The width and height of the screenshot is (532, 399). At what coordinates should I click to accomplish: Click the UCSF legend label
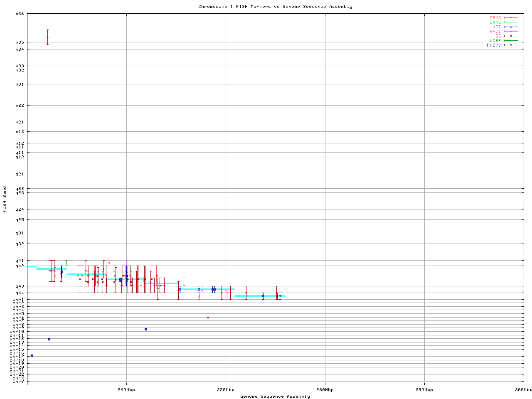pos(495,41)
